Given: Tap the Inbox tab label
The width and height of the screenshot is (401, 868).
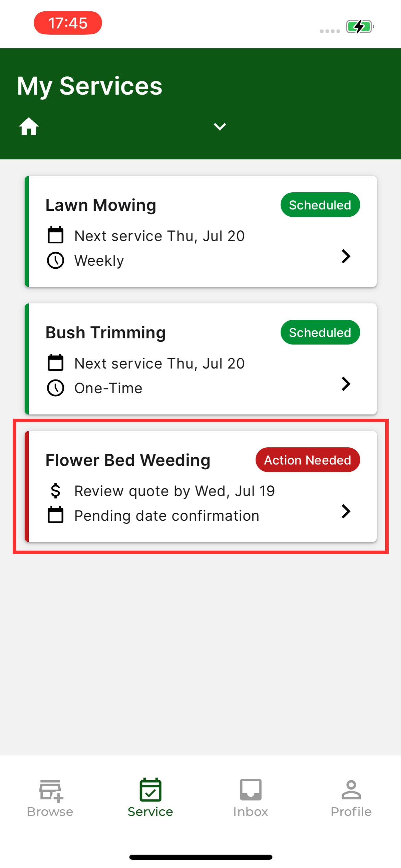Looking at the screenshot, I should coord(251,812).
